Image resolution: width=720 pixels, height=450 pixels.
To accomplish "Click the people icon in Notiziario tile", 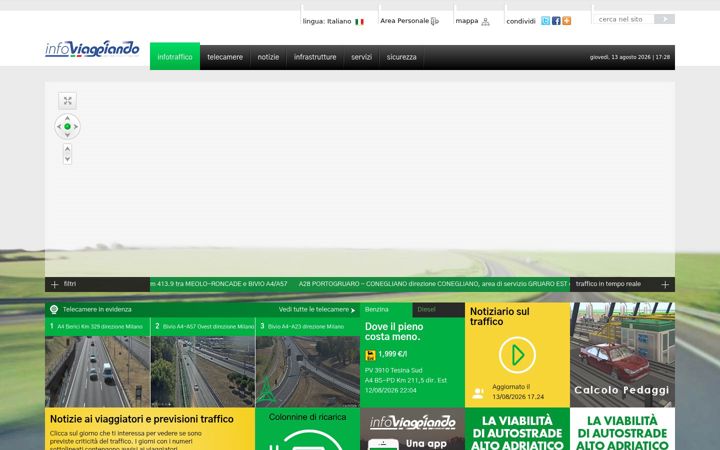I will [x=478, y=393].
